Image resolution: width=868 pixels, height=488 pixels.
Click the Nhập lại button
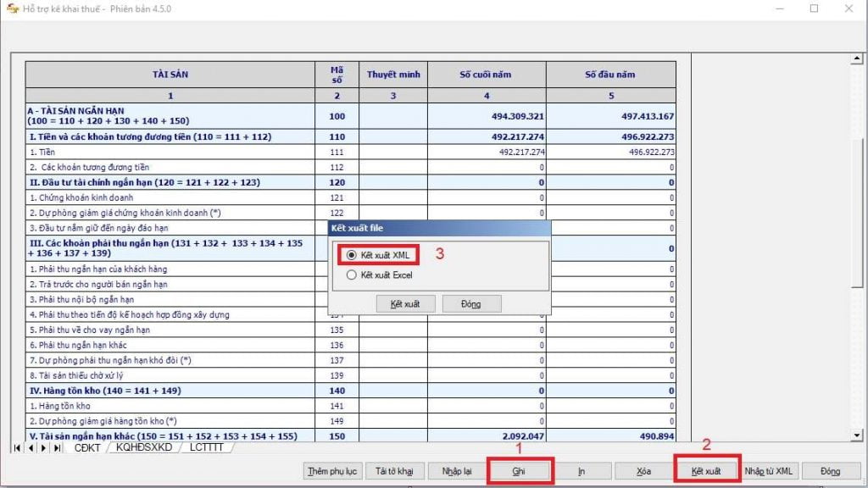click(x=457, y=471)
